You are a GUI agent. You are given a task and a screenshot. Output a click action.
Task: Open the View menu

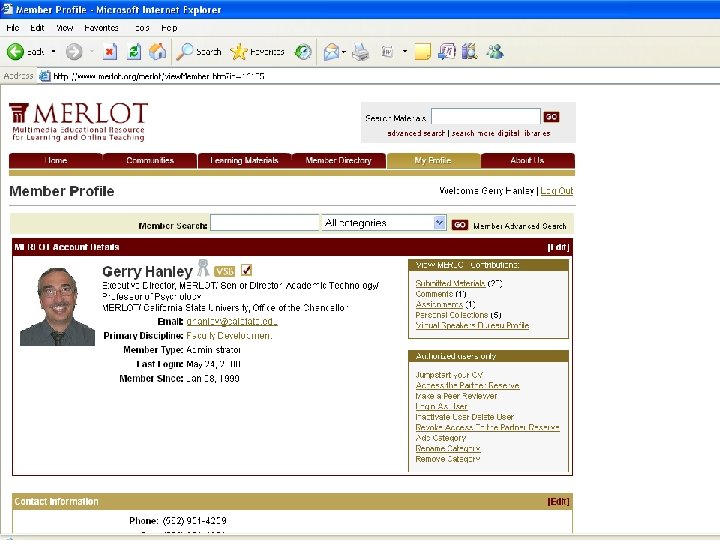click(65, 28)
